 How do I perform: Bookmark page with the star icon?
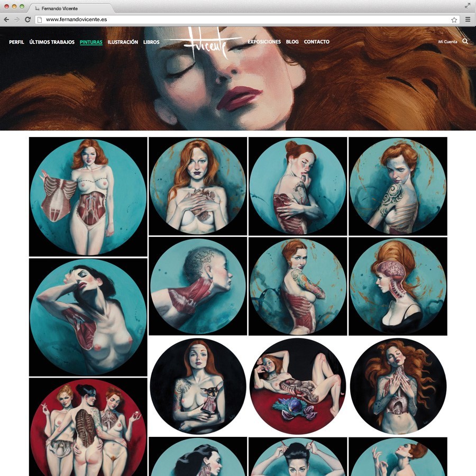click(x=454, y=20)
